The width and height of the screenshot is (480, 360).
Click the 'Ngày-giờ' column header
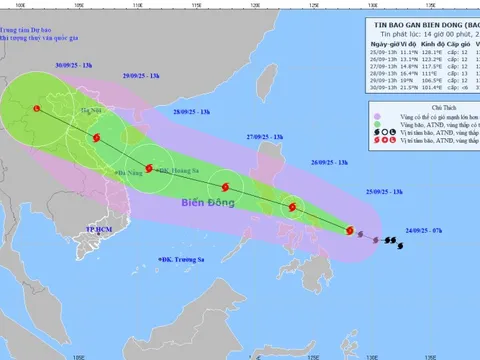385,44
